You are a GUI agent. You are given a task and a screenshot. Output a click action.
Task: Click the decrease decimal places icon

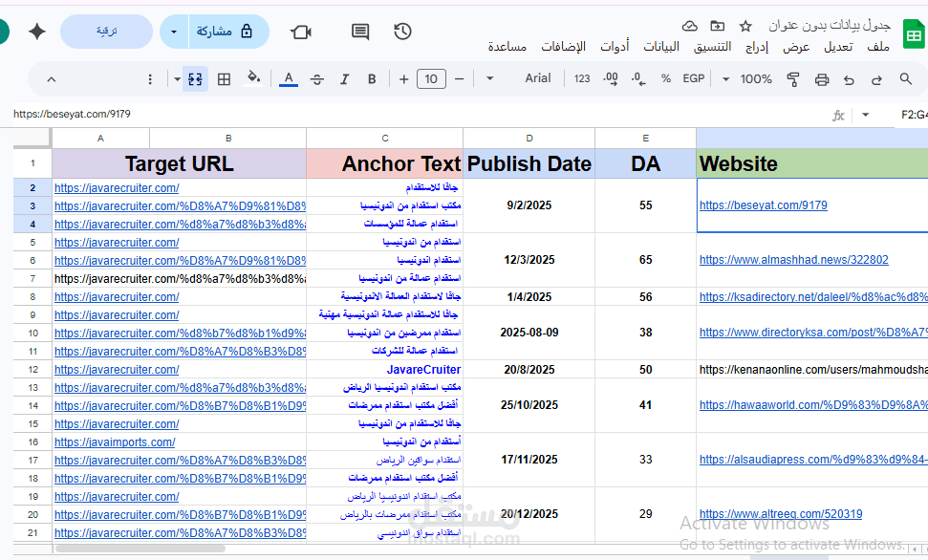pyautogui.click(x=638, y=78)
